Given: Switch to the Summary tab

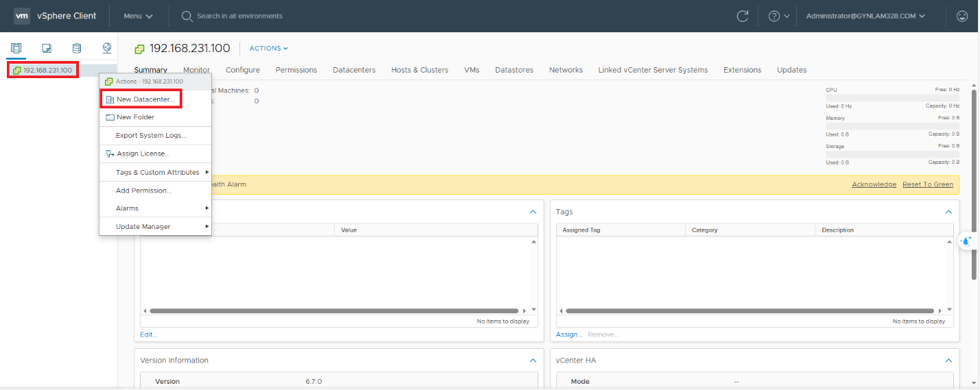Looking at the screenshot, I should [x=150, y=70].
